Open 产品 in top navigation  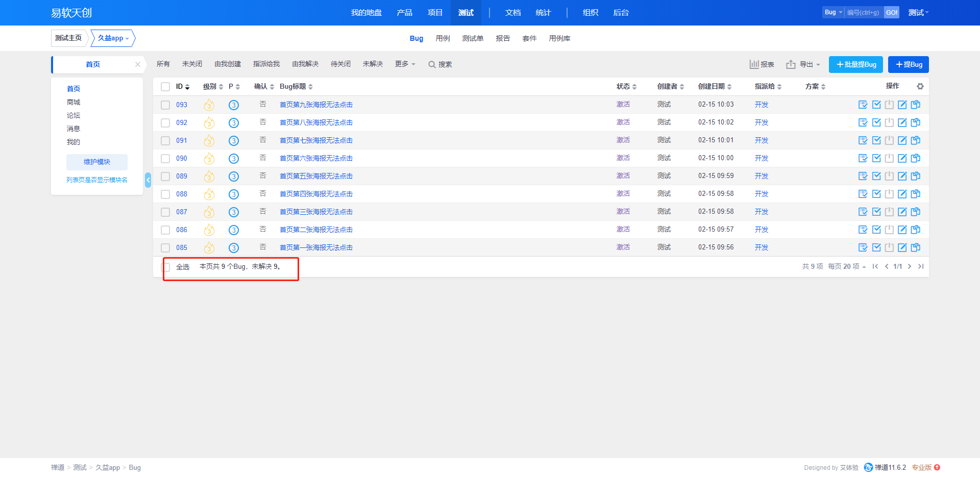click(405, 13)
